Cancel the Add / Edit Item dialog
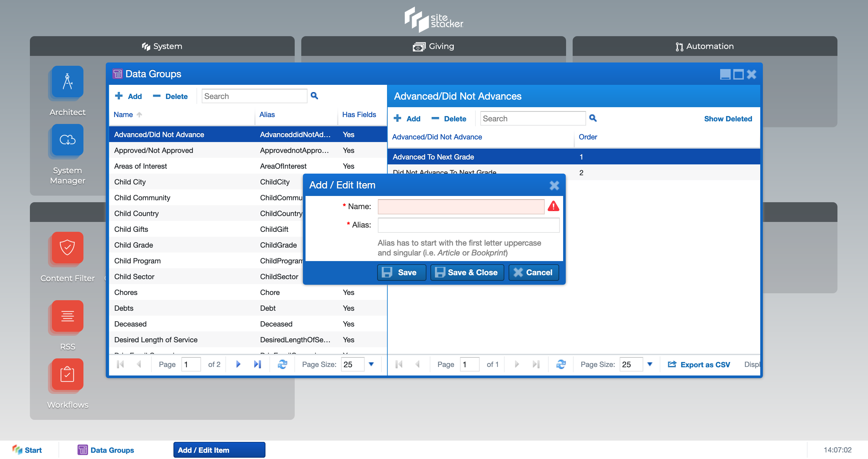 tap(533, 273)
